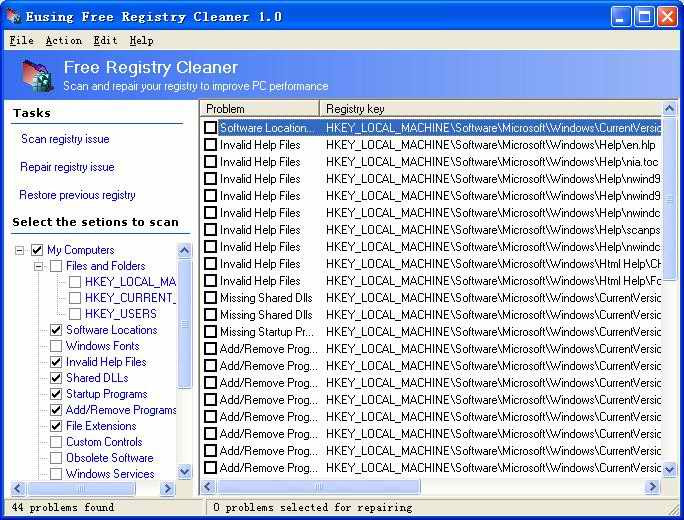Click the horizontal scrollbar thumb of results list
This screenshot has width=684, height=520.
(320, 487)
